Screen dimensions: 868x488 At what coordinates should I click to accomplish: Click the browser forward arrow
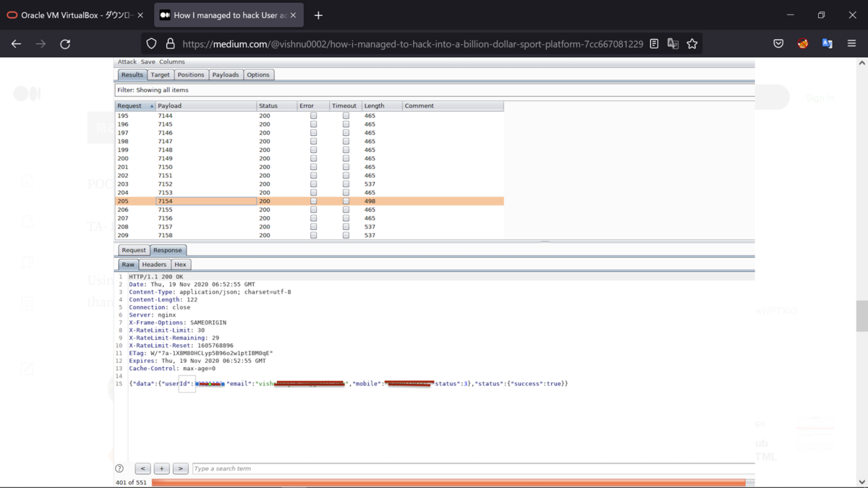coord(41,44)
